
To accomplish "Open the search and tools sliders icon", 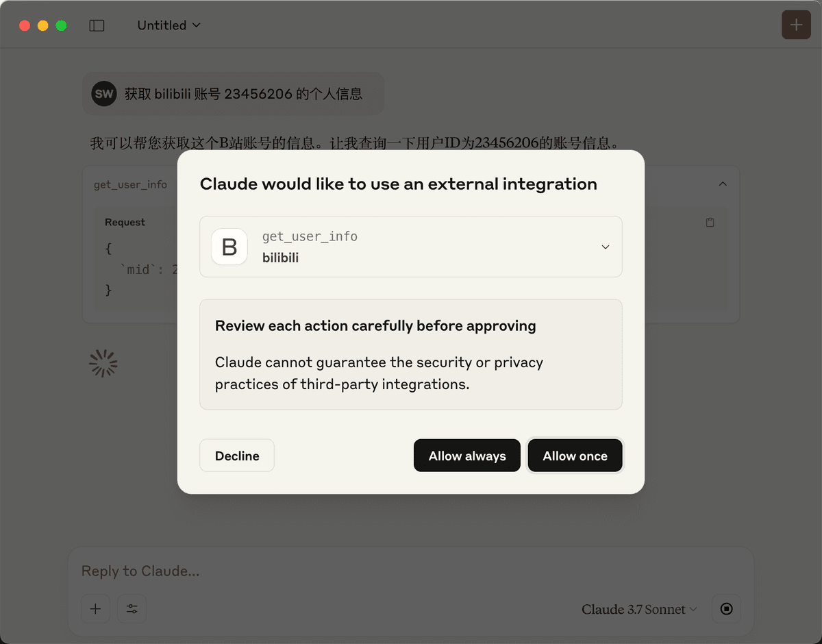I will click(132, 609).
